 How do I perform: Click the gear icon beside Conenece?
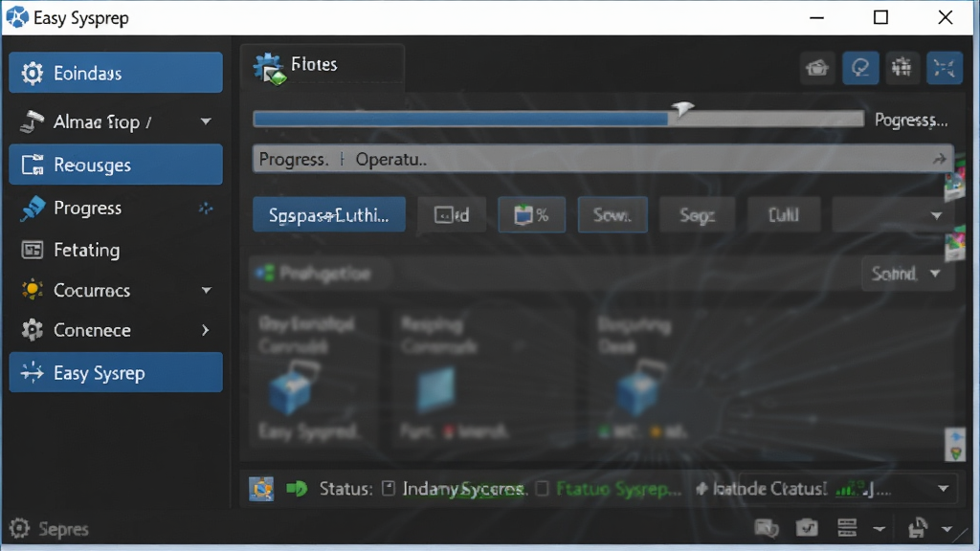pyautogui.click(x=32, y=330)
